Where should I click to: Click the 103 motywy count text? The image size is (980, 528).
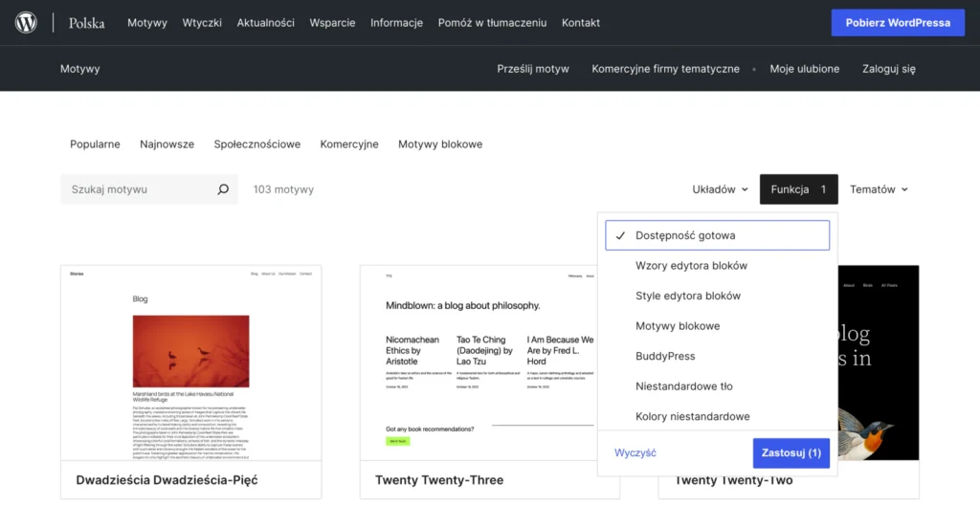pos(283,189)
